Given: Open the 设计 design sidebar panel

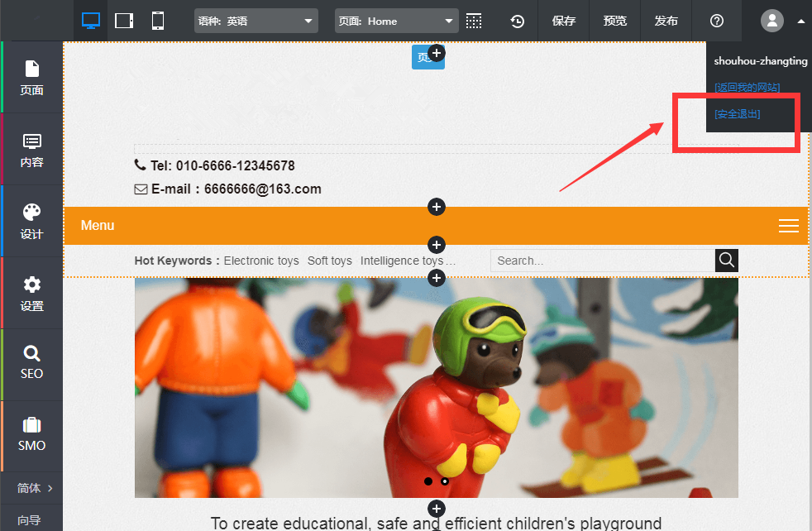Looking at the screenshot, I should click(31, 221).
